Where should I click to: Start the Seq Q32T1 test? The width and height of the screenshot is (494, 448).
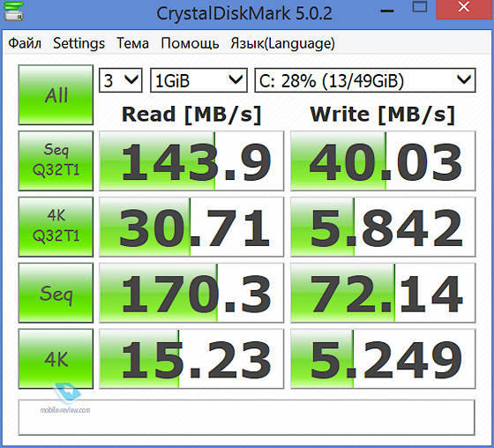pos(56,161)
